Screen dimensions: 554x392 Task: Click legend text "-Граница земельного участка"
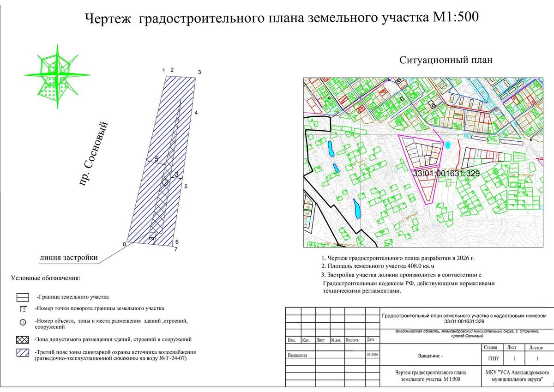click(72, 297)
